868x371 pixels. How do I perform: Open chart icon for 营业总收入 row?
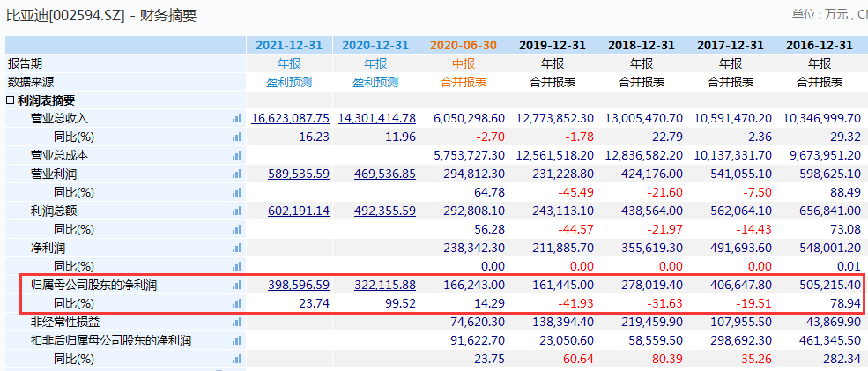237,118
